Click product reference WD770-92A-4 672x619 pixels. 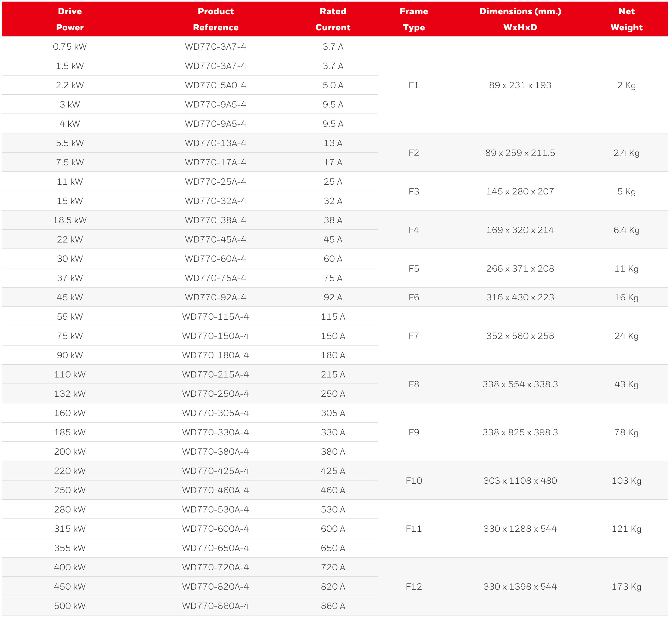tap(216, 297)
